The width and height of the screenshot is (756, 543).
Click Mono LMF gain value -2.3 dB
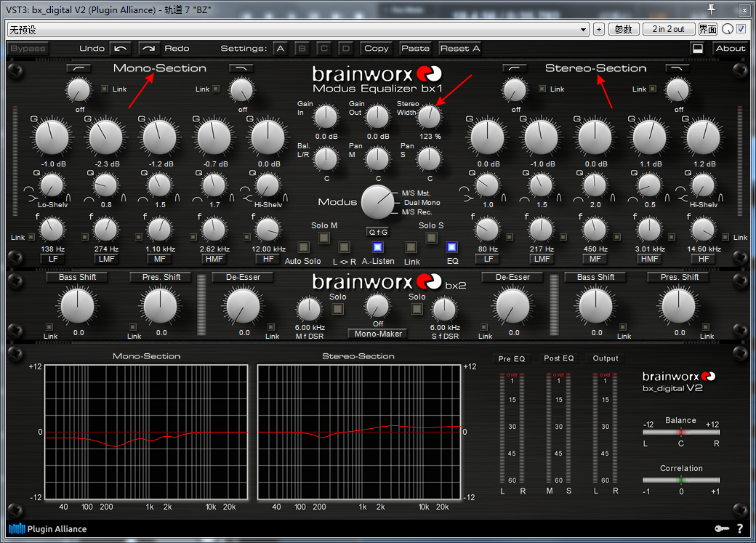pyautogui.click(x=107, y=164)
